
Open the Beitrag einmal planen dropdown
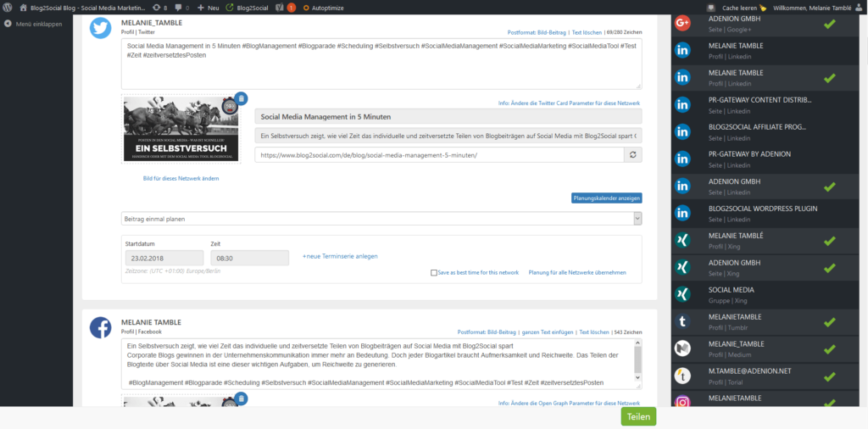[x=381, y=219]
